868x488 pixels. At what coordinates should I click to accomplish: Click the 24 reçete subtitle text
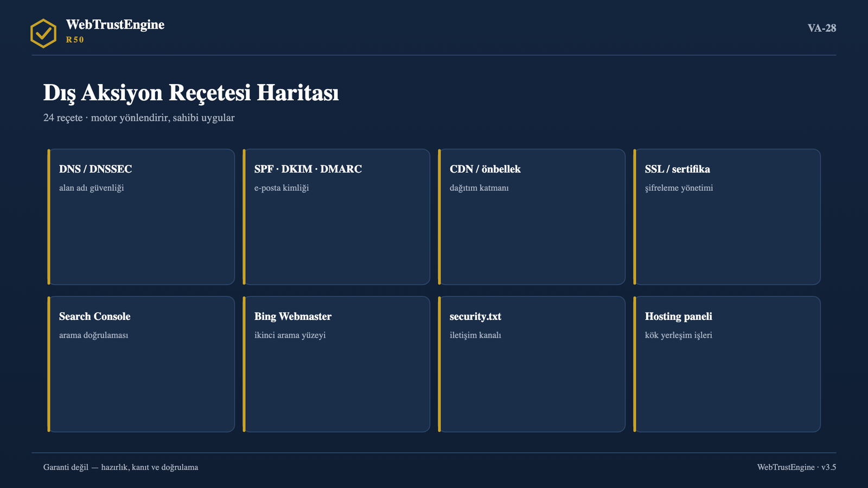[x=139, y=118]
